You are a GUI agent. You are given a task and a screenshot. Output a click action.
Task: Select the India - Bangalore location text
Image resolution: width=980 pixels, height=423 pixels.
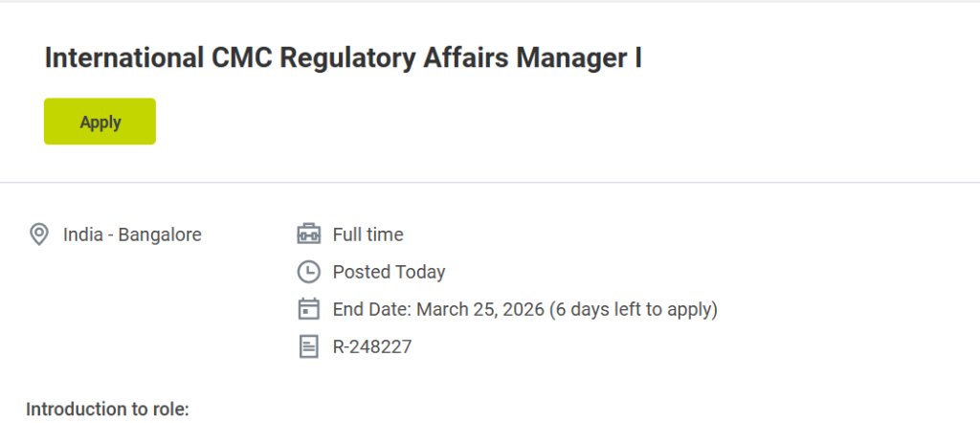(x=132, y=234)
